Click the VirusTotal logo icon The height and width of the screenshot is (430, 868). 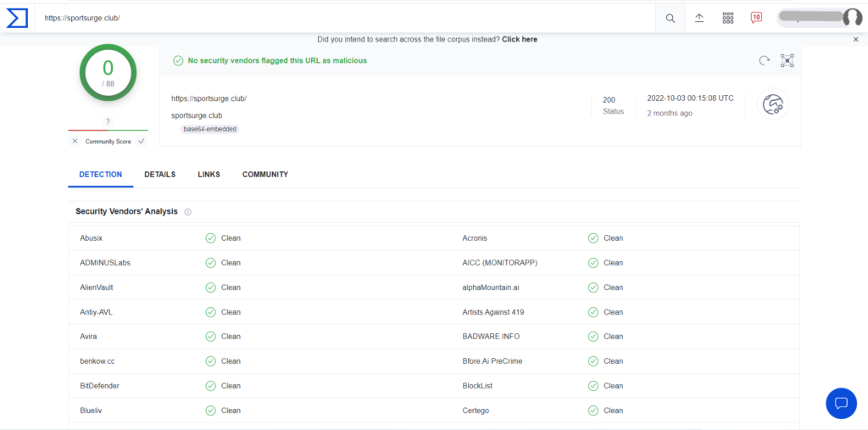click(x=17, y=18)
